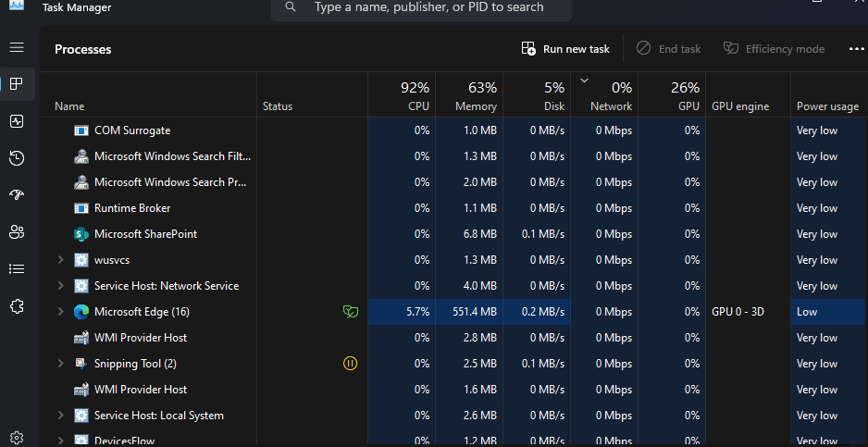Select the Microsoft SharePoint row name
Screen dimensions: 868x447
coord(145,234)
